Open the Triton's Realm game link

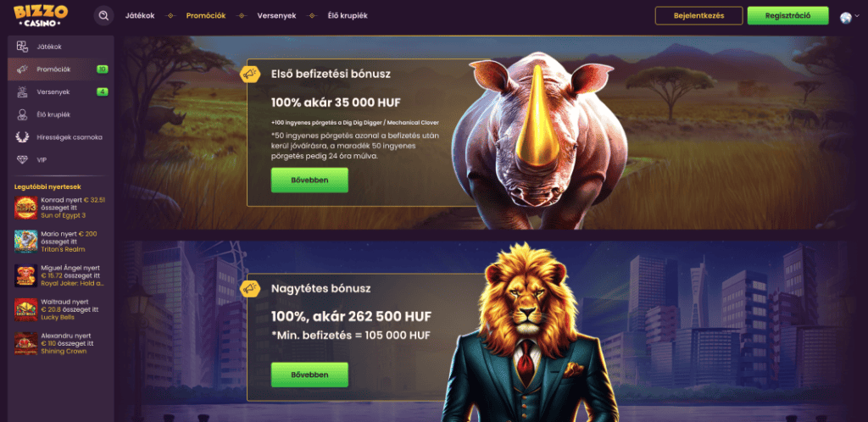pos(63,249)
